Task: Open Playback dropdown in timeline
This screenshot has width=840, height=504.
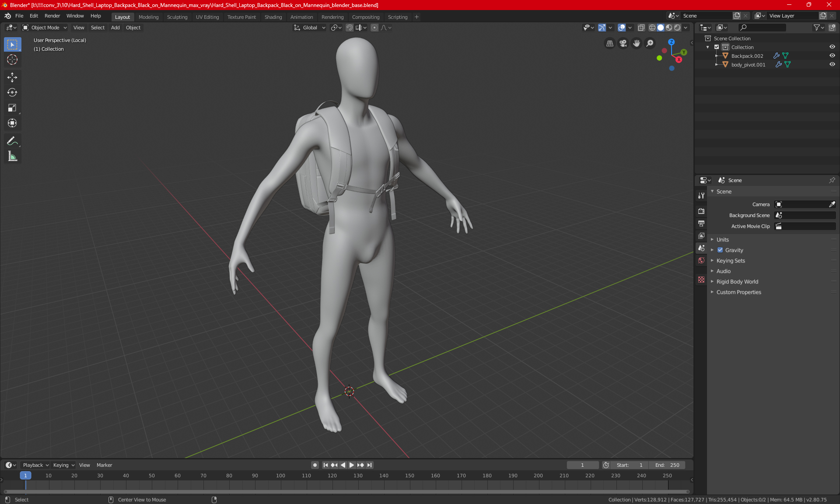Action: click(36, 465)
